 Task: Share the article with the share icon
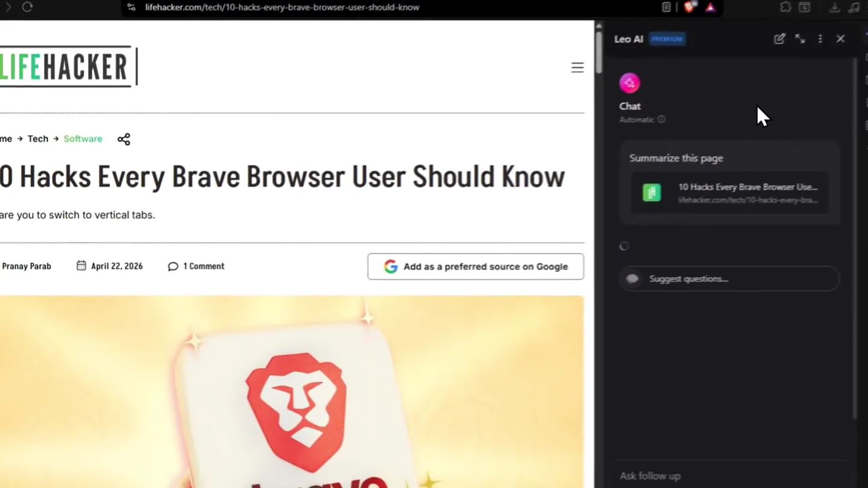[124, 139]
